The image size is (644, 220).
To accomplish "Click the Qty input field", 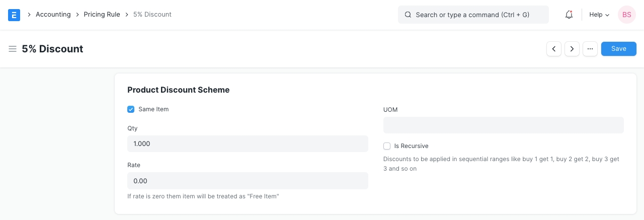I will (248, 144).
